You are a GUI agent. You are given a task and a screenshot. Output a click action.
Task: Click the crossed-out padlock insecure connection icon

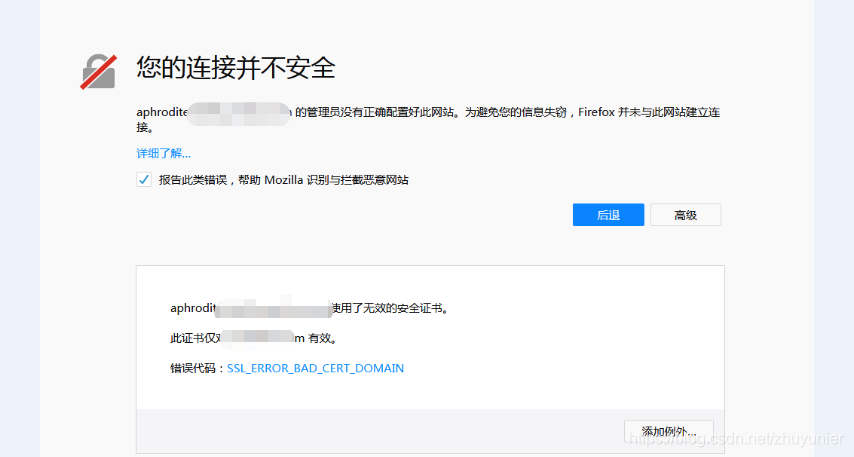pyautogui.click(x=99, y=71)
